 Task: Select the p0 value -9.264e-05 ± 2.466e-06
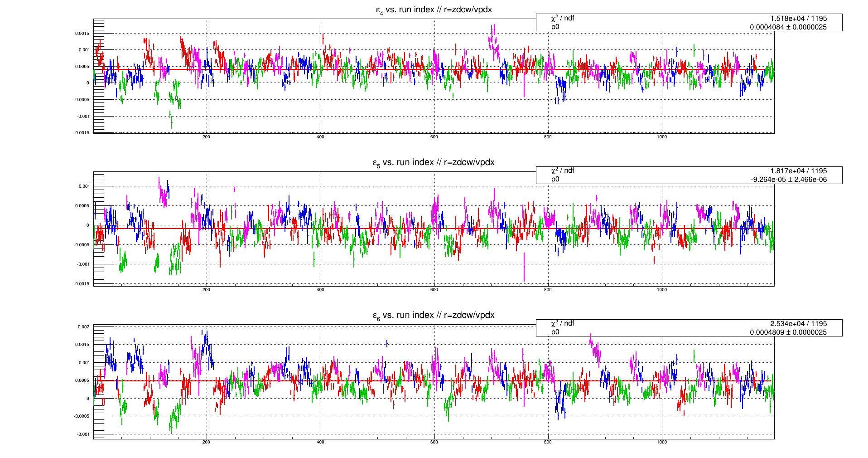pyautogui.click(x=789, y=180)
